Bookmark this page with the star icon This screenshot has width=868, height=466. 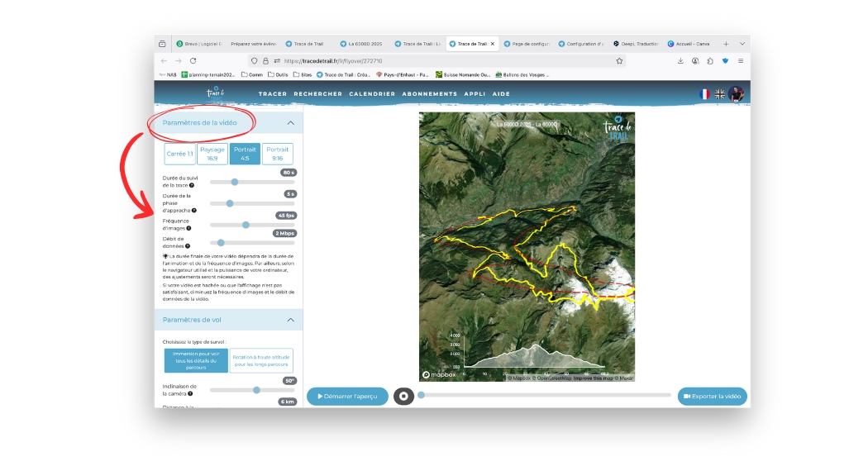pyautogui.click(x=619, y=60)
